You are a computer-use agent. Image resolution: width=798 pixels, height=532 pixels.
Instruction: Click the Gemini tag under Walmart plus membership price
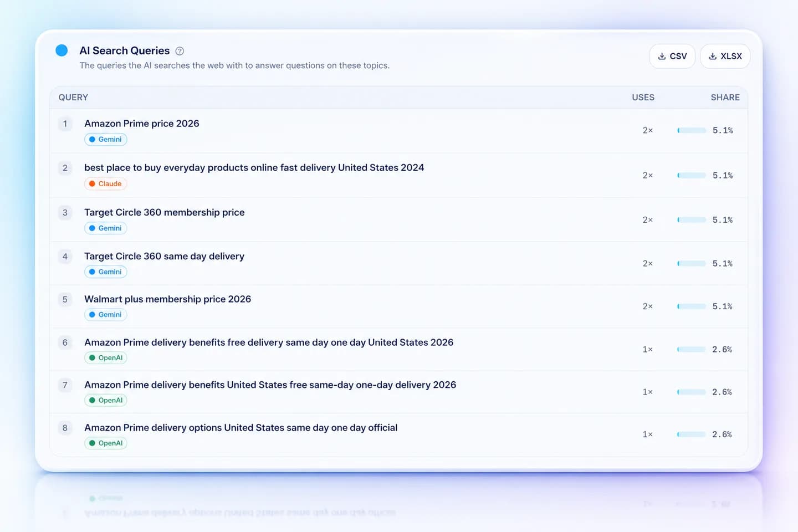106,314
